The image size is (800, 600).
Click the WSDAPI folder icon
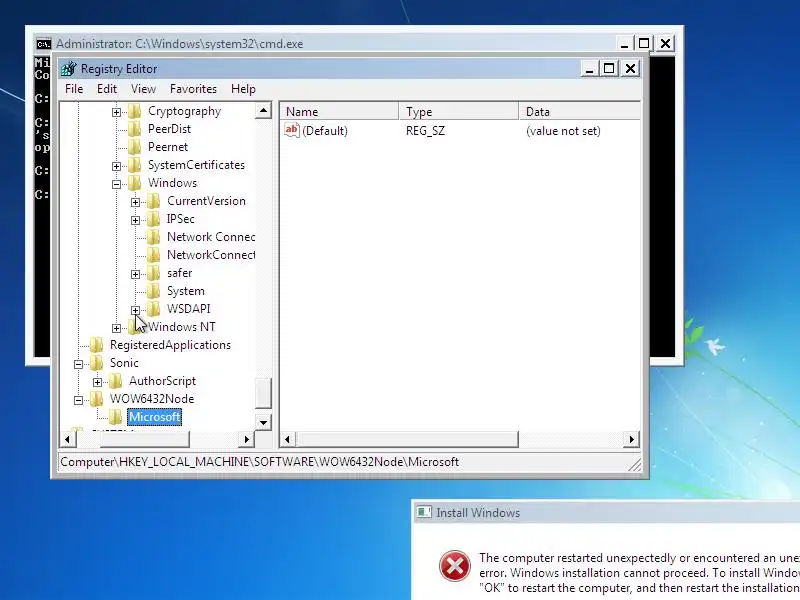point(153,309)
